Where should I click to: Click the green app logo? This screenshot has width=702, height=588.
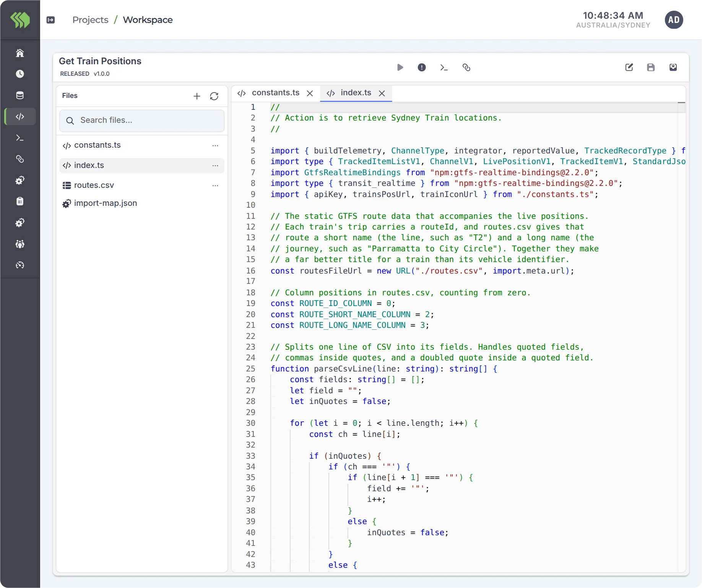[20, 20]
